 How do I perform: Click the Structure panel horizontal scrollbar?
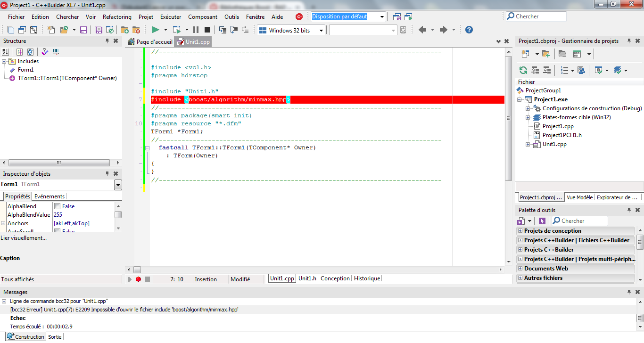[x=58, y=163]
